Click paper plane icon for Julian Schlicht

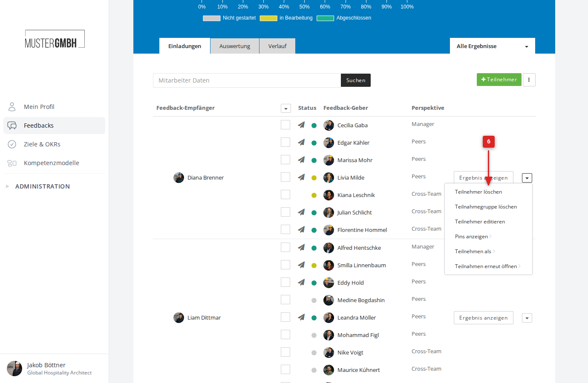tap(301, 212)
